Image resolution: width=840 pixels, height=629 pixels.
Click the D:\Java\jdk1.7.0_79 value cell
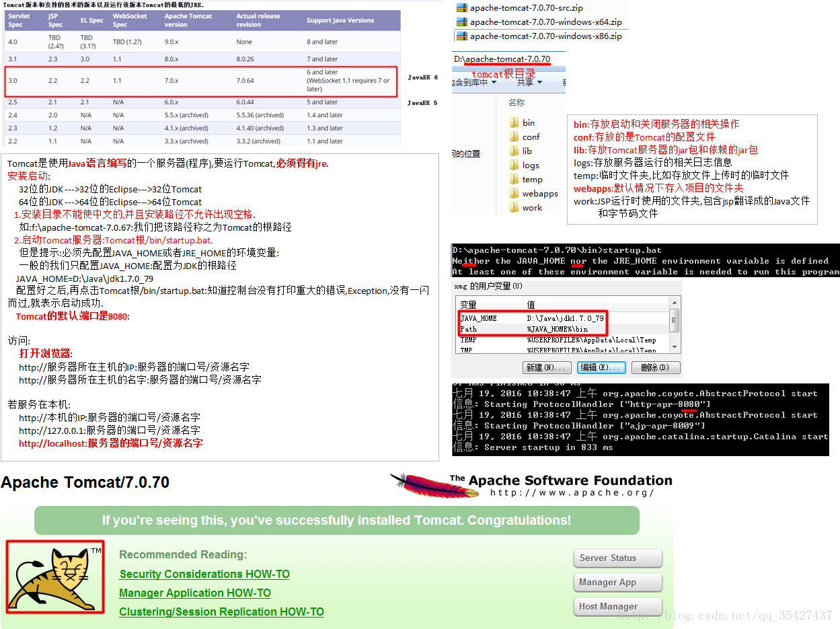pyautogui.click(x=565, y=318)
